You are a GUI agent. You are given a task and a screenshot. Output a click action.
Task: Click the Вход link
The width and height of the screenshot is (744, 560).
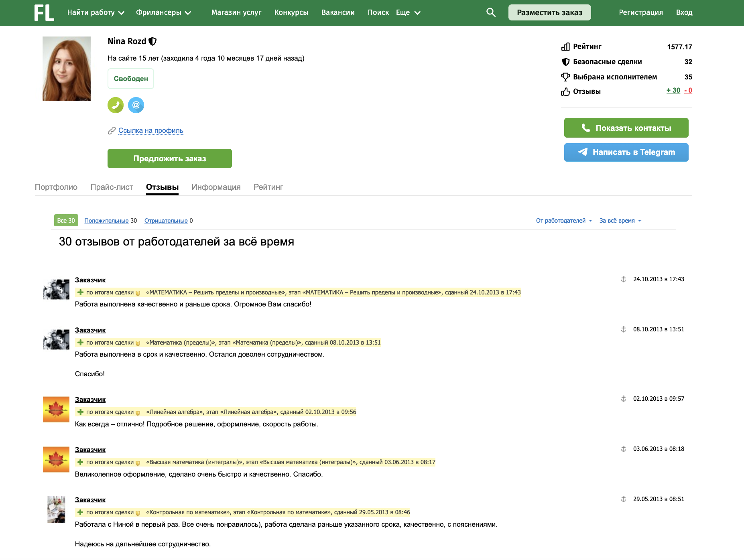(684, 12)
